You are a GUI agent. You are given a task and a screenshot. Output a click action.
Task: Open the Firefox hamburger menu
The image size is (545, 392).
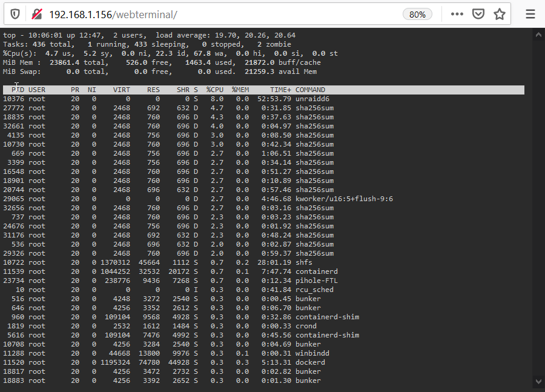(x=530, y=15)
